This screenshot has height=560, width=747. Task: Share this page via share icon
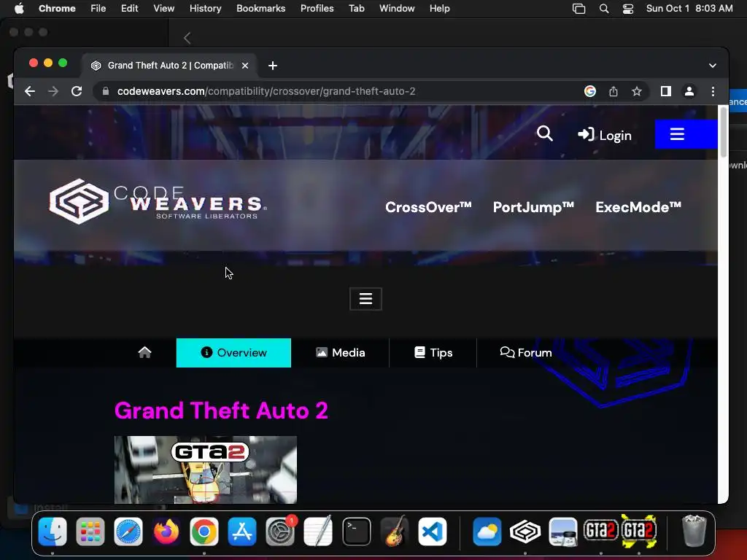tap(614, 91)
